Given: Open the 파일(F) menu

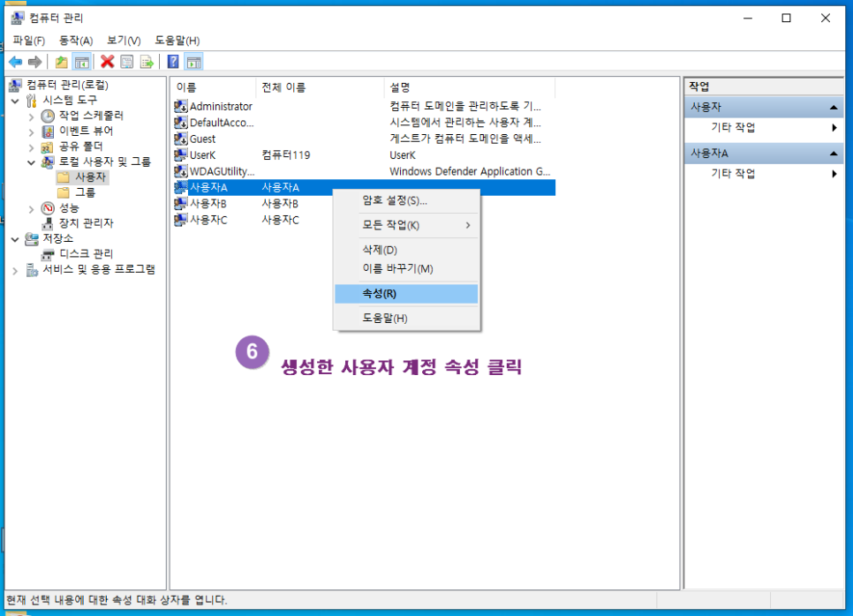Looking at the screenshot, I should click(x=29, y=41).
